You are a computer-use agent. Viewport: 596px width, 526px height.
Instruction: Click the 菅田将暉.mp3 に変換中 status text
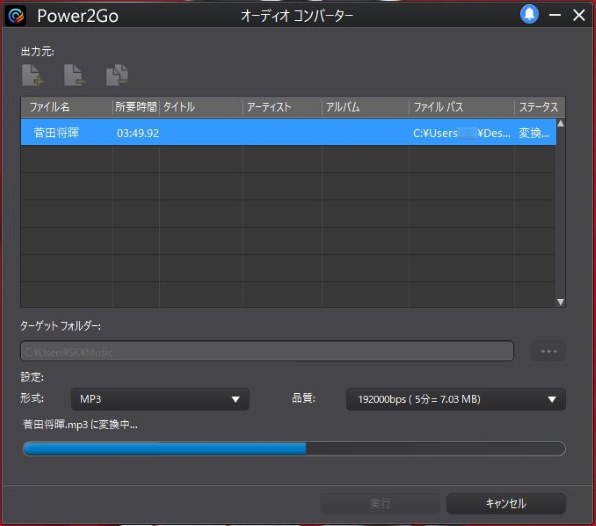80,425
